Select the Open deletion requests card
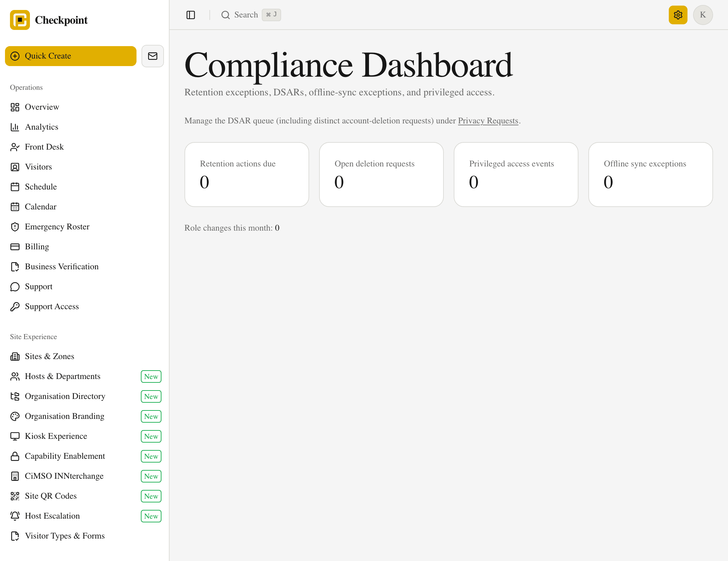This screenshot has width=728, height=561. [381, 175]
